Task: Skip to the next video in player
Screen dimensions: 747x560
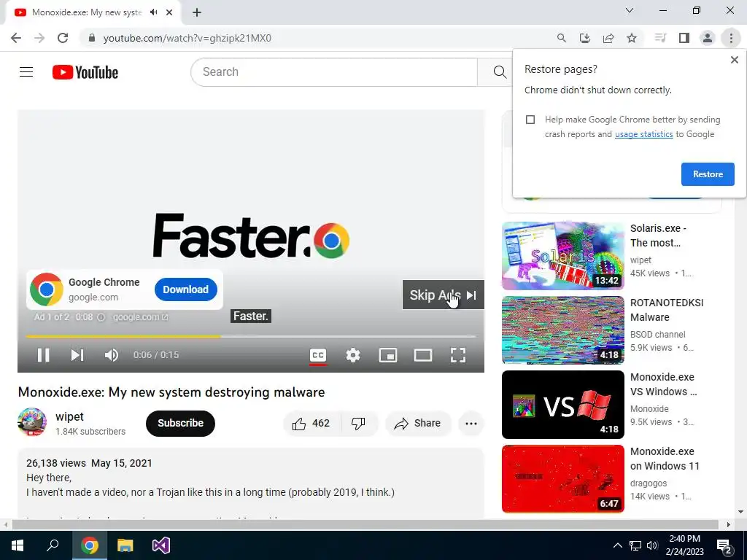Action: coord(77,355)
